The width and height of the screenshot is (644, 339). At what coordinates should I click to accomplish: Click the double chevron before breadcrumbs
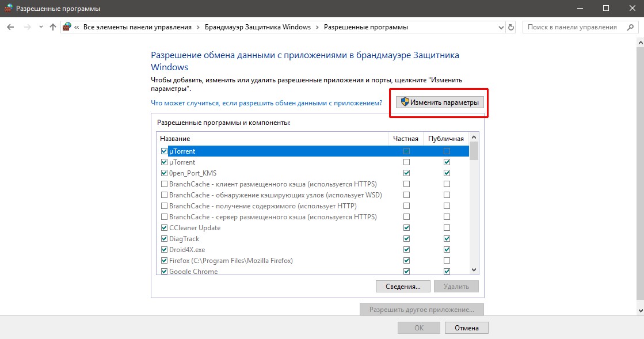click(x=77, y=27)
